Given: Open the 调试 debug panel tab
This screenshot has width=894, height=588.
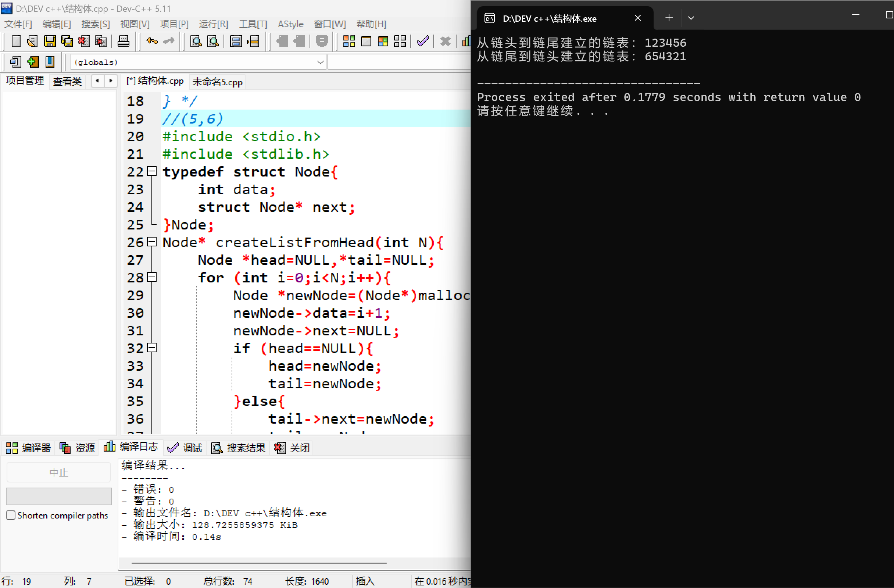Looking at the screenshot, I should pos(185,448).
